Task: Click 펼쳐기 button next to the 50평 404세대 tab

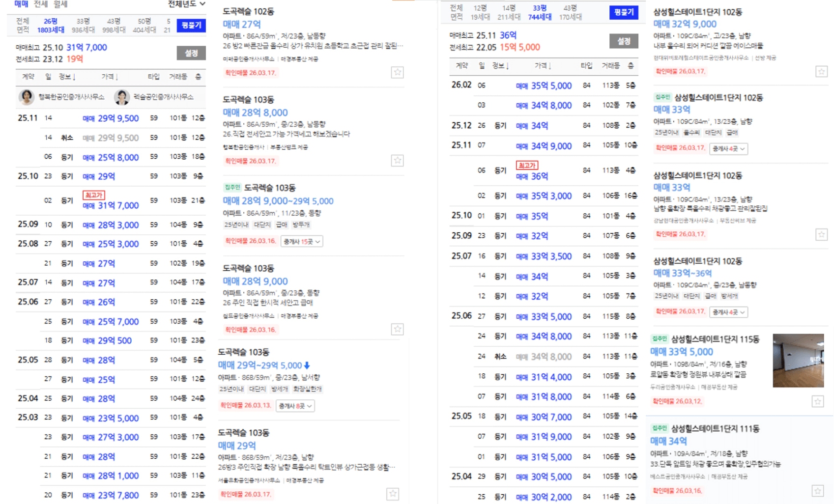Action: pyautogui.click(x=191, y=26)
